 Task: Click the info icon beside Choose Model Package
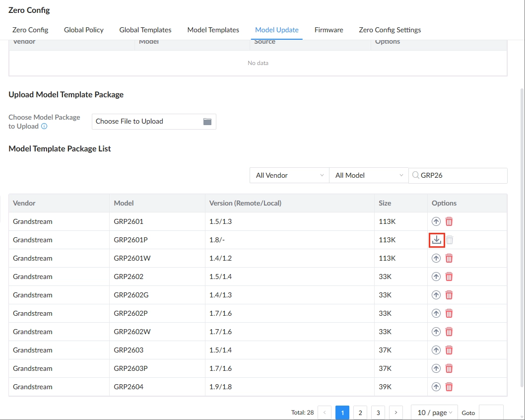tap(44, 126)
